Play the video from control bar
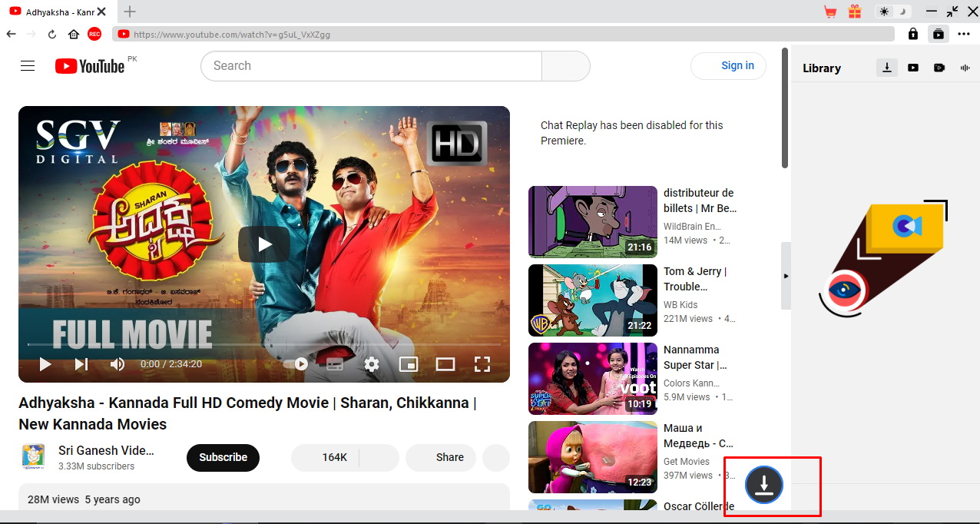 click(45, 364)
